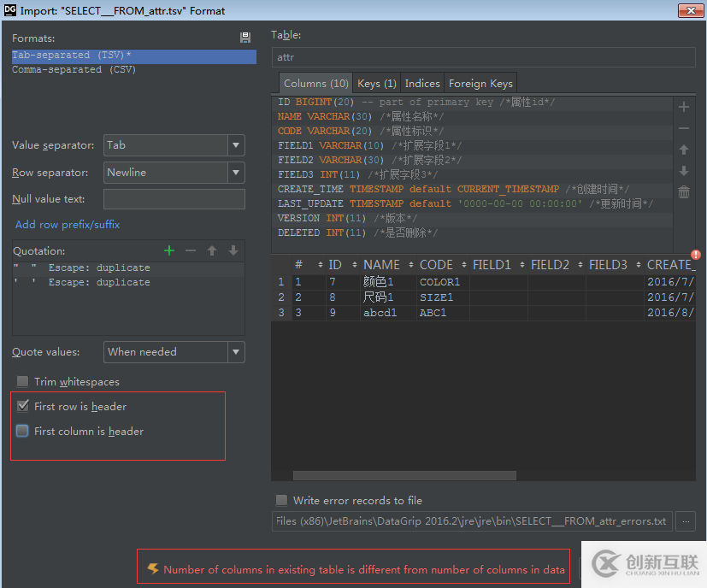Remove selected quotation rule with minus icon
This screenshot has width=707, height=588.
(191, 250)
